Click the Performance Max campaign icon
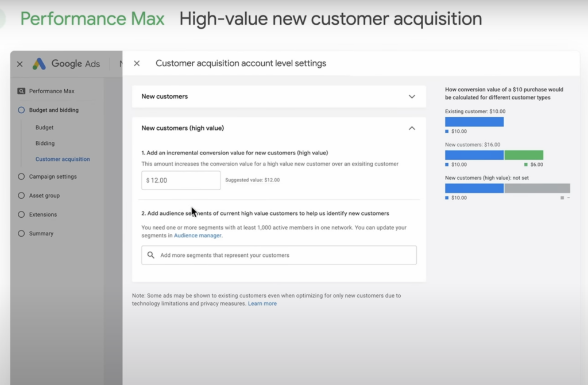This screenshot has width=588, height=385. [x=21, y=91]
